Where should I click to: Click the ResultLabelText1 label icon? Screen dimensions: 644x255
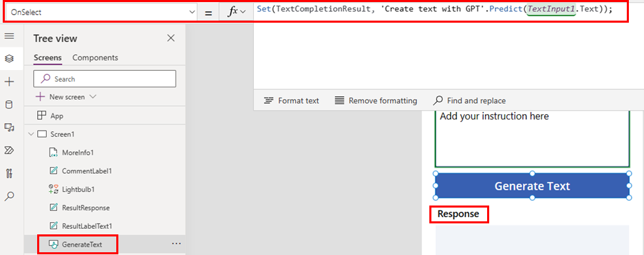[x=54, y=226]
